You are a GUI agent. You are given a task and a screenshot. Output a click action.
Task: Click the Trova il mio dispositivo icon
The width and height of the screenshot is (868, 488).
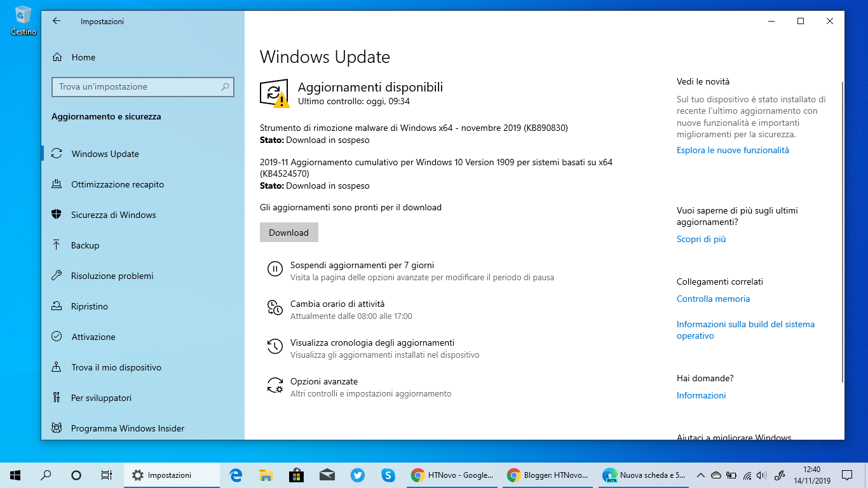click(x=57, y=367)
